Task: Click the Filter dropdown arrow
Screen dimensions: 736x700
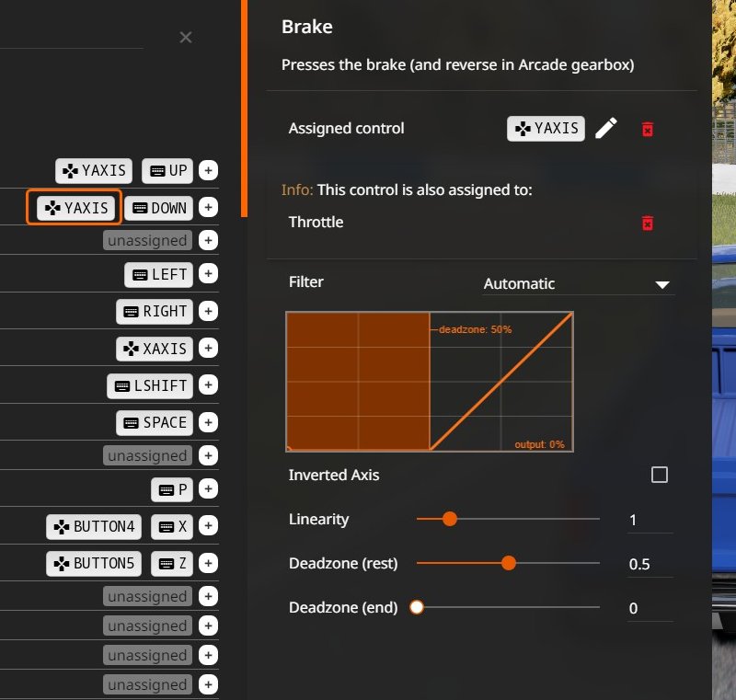Action: (661, 285)
